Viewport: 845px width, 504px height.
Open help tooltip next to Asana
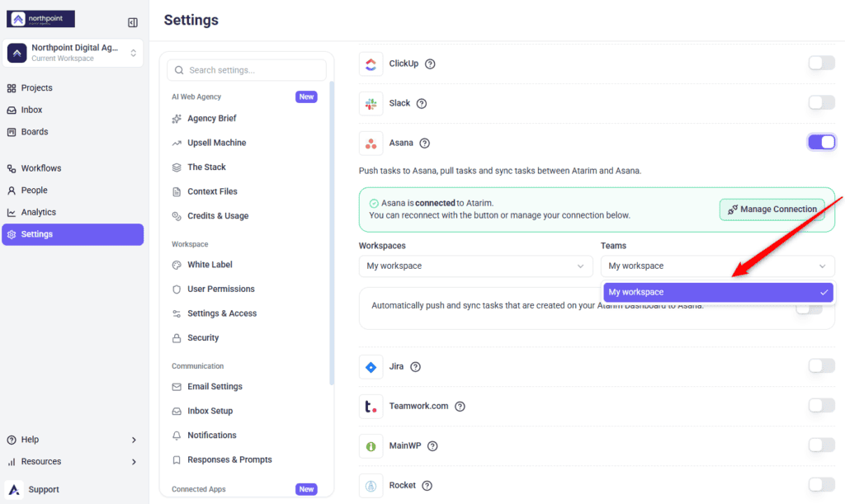[x=425, y=144]
